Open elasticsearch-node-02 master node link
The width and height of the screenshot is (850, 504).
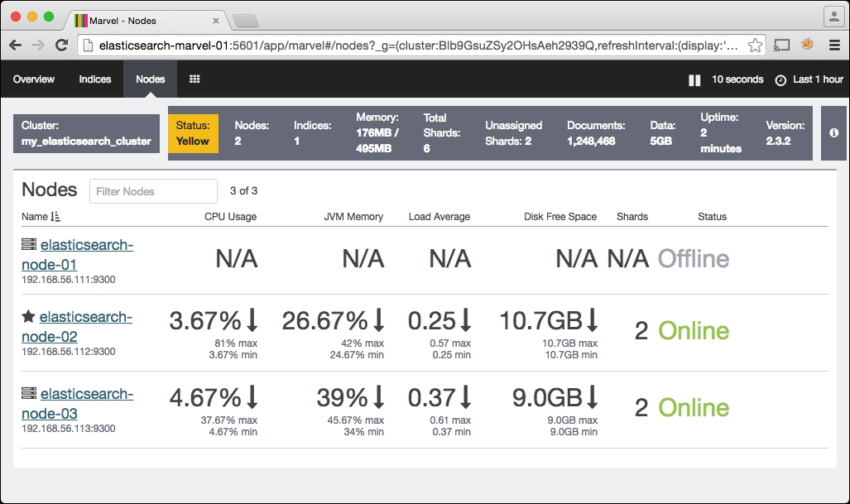(x=77, y=326)
